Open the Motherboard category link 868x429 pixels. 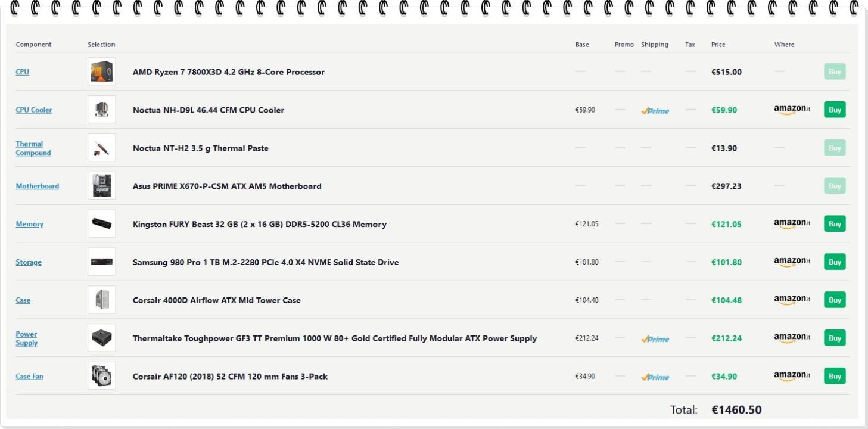tap(37, 186)
